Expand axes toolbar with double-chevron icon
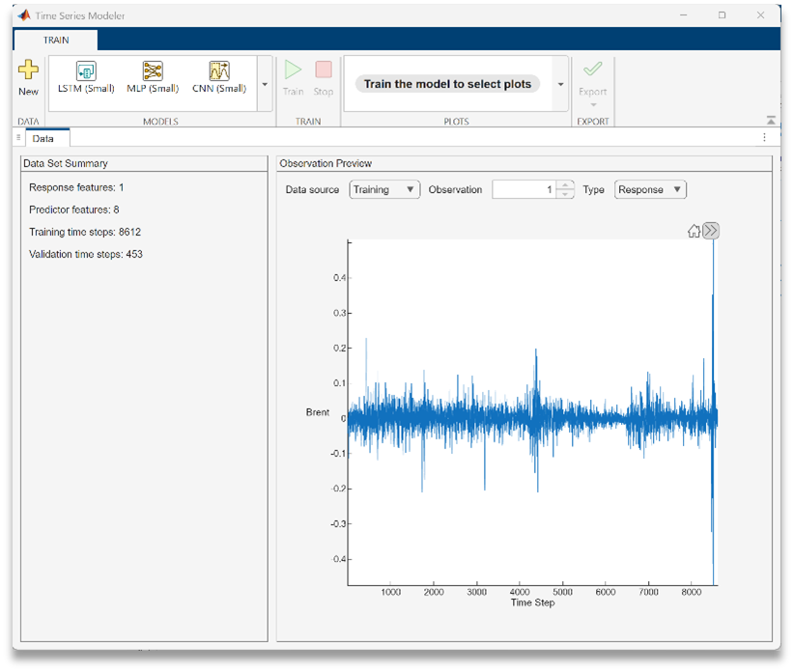The image size is (794, 672). 711,231
